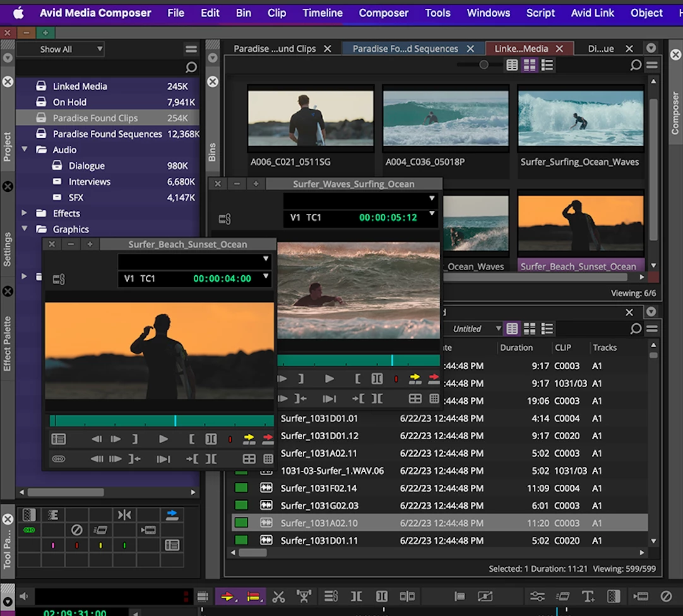Collapse the Audio folder
Viewport: 683px width, 616px height.
click(x=25, y=150)
